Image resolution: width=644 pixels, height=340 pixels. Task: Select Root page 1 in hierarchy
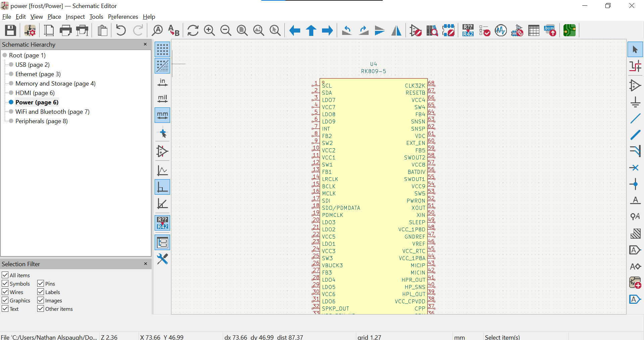27,55
